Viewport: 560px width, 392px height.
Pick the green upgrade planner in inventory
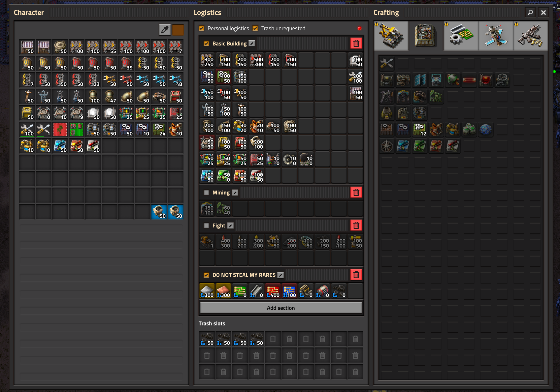(77, 130)
